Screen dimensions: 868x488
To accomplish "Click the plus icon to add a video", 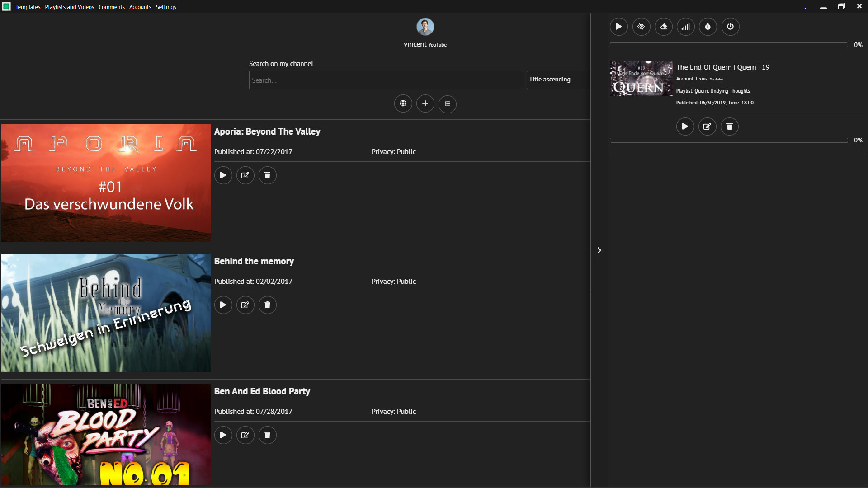I will [x=425, y=103].
